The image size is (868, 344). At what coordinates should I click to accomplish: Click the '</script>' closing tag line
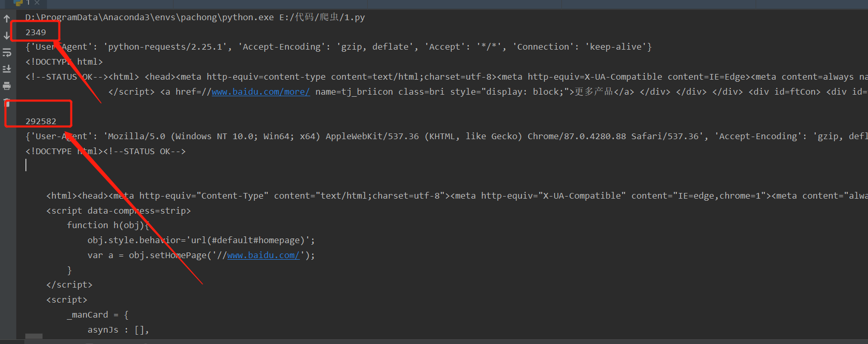point(69,285)
